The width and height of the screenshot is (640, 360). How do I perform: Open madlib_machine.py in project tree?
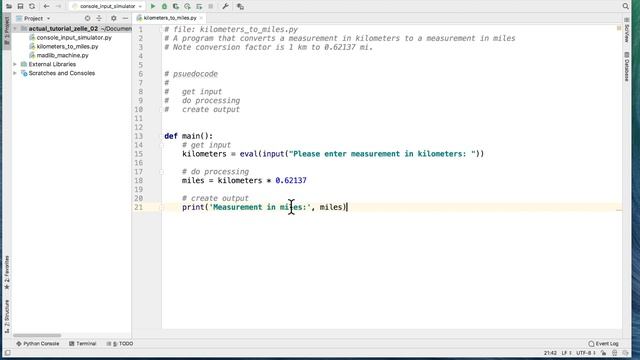(x=62, y=56)
